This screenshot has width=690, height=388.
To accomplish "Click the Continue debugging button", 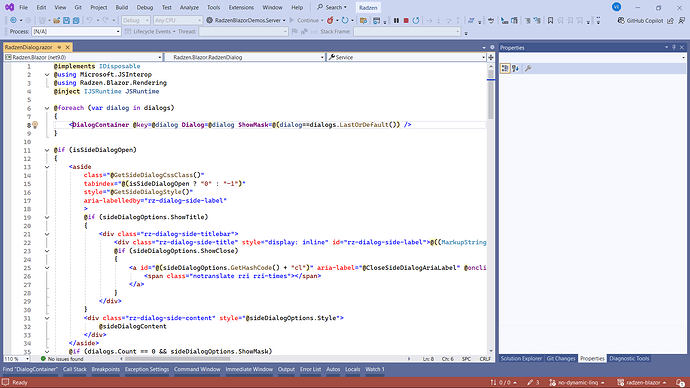I will point(306,20).
